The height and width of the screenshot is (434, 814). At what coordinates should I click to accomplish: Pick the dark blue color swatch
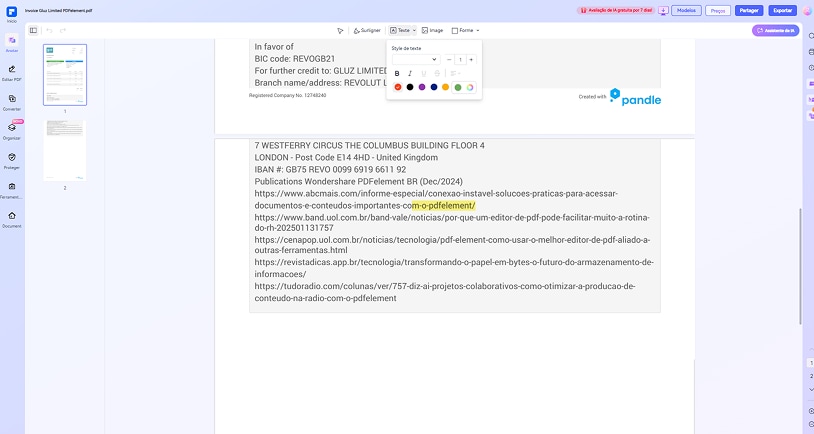point(434,87)
